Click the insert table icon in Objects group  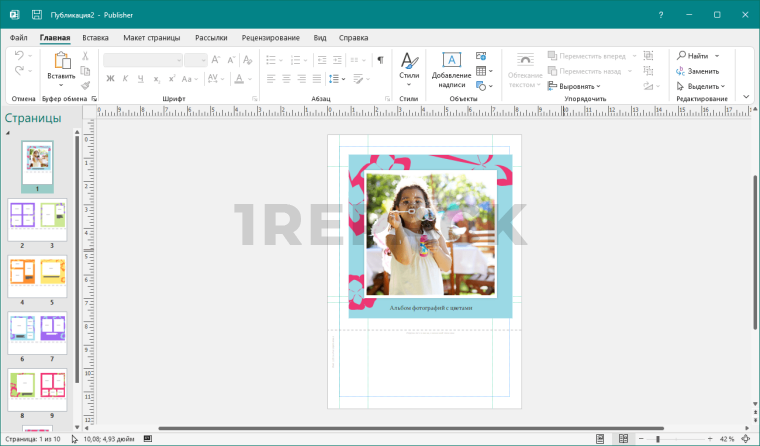coord(482,71)
